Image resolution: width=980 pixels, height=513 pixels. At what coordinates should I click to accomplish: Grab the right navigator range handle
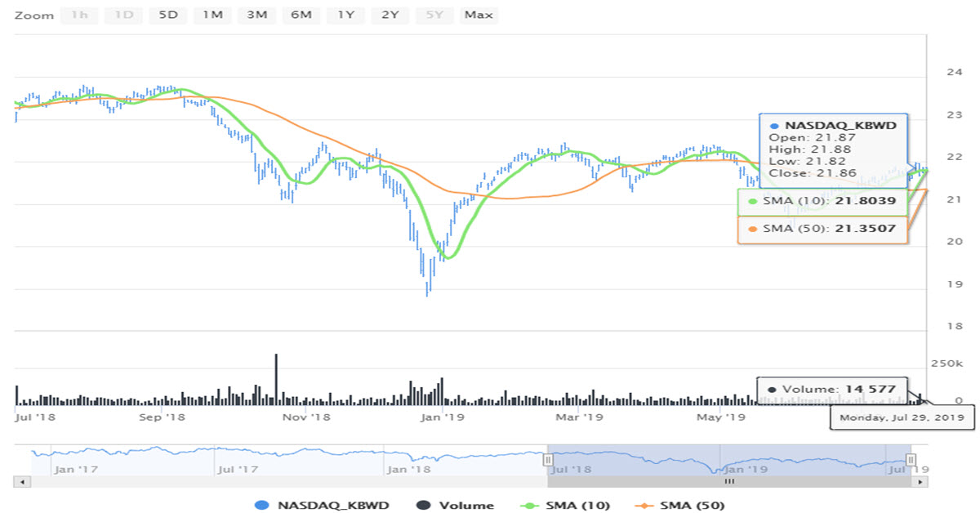(x=911, y=460)
